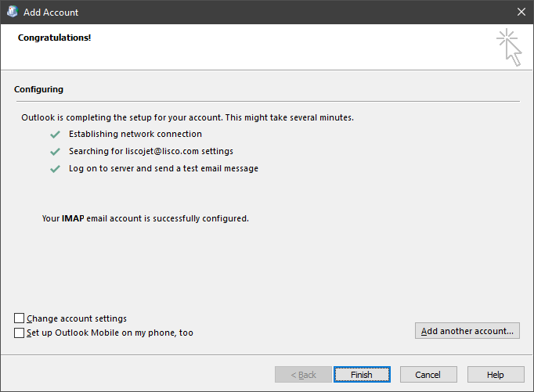Image resolution: width=534 pixels, height=392 pixels.
Task: Click the cursor wizard graphic at top right
Action: (x=509, y=47)
